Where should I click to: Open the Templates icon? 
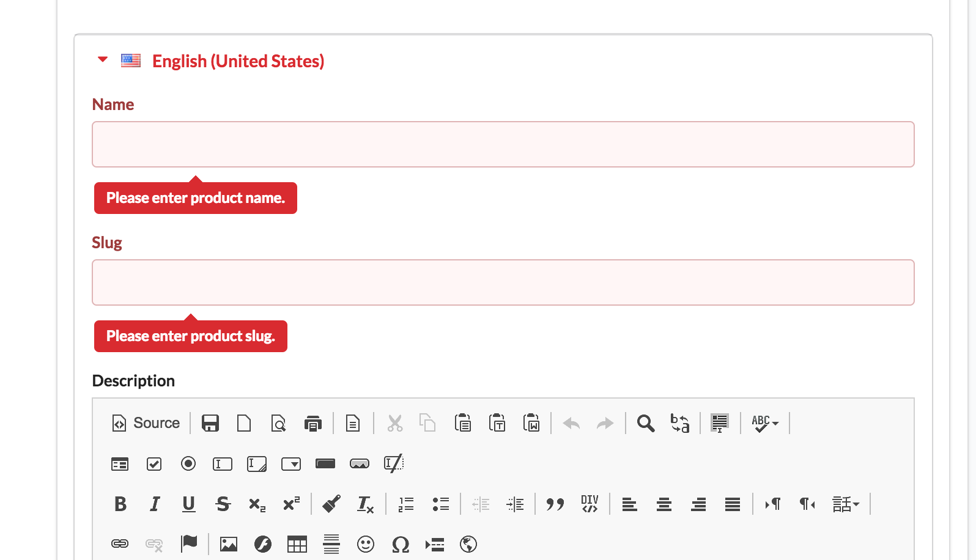tap(353, 423)
